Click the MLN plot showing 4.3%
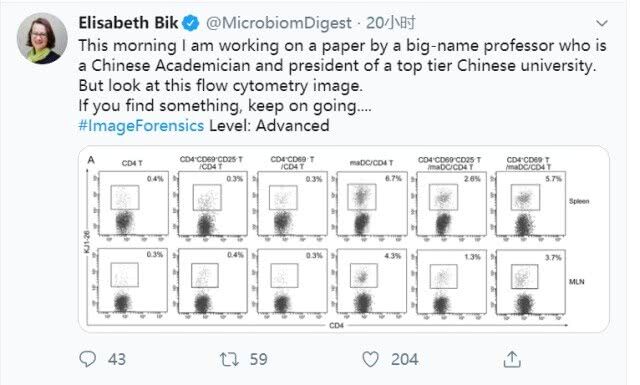The image size is (640, 385). [372, 282]
